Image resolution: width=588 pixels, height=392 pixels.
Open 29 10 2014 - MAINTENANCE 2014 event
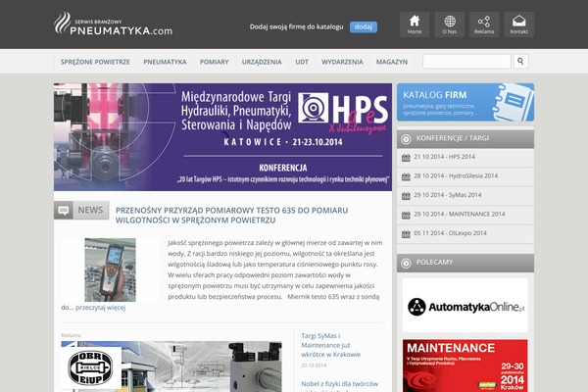[460, 215]
